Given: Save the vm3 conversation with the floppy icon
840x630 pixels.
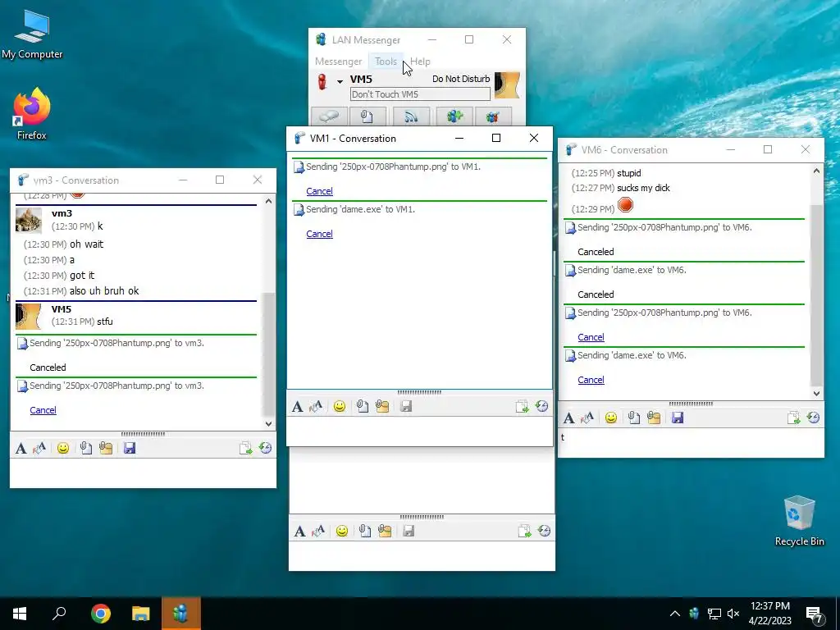Looking at the screenshot, I should [130, 448].
